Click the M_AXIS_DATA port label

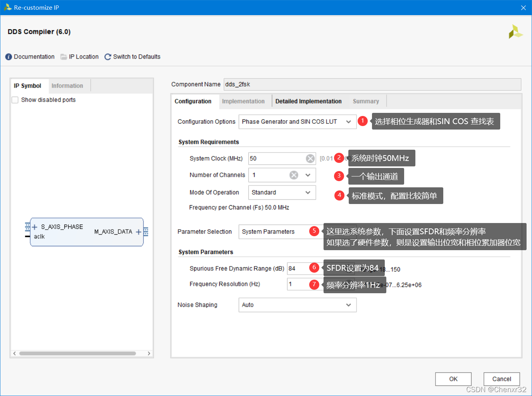tap(113, 232)
